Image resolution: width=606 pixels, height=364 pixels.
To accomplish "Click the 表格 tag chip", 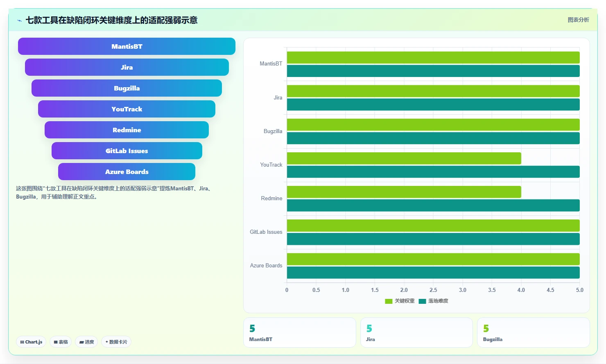I will (x=61, y=342).
